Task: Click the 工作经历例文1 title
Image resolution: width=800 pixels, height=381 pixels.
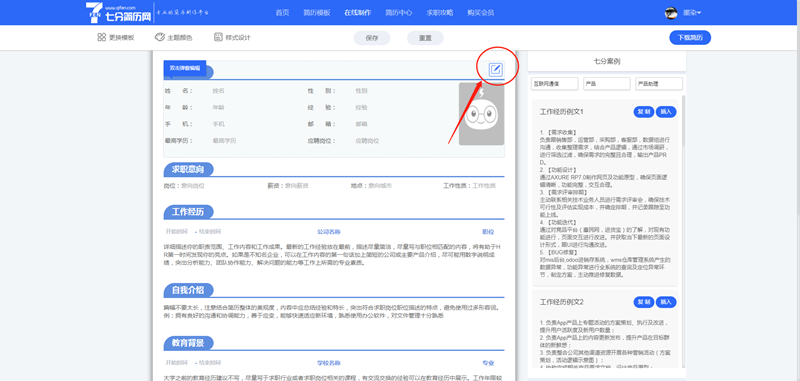Action: 561,112
